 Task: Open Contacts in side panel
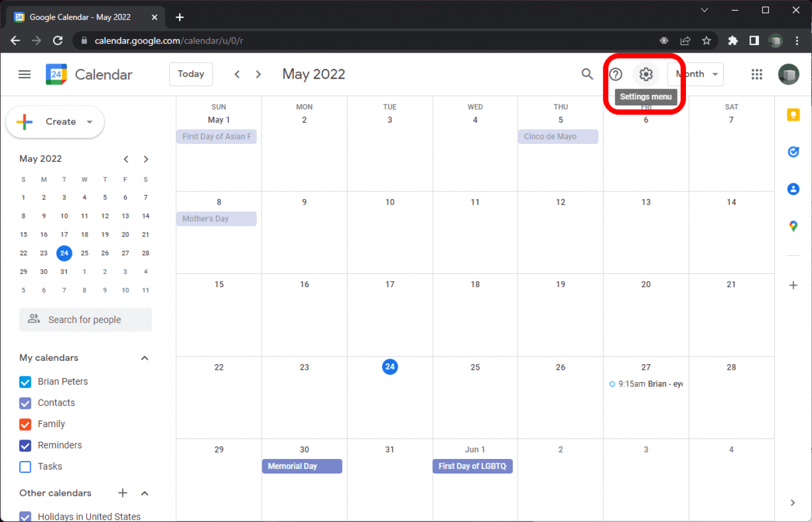[x=793, y=189]
